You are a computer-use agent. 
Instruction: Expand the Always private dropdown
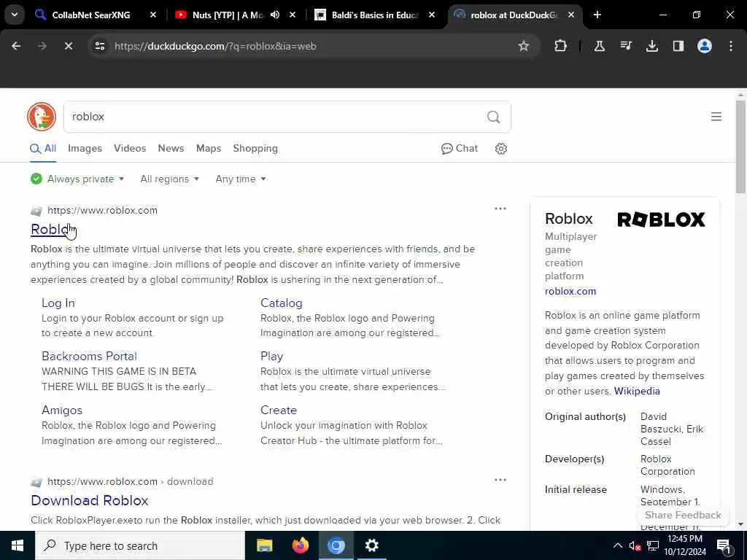[x=77, y=179]
